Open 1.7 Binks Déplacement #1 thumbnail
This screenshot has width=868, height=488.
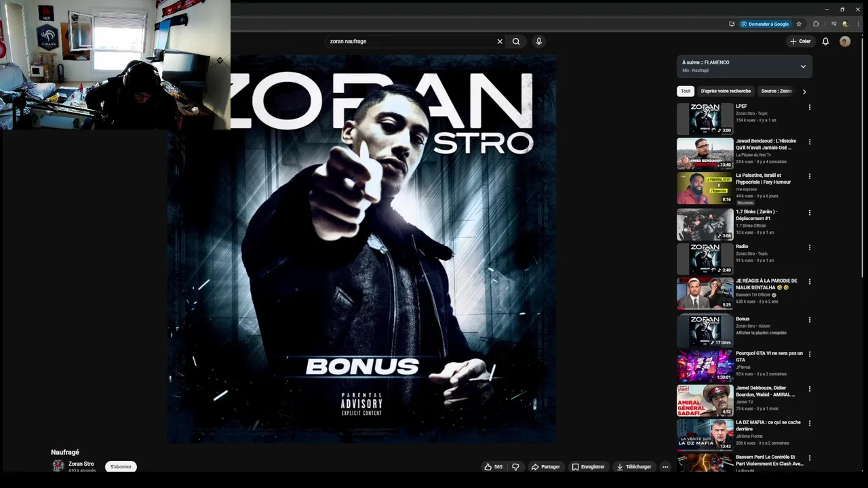(705, 224)
